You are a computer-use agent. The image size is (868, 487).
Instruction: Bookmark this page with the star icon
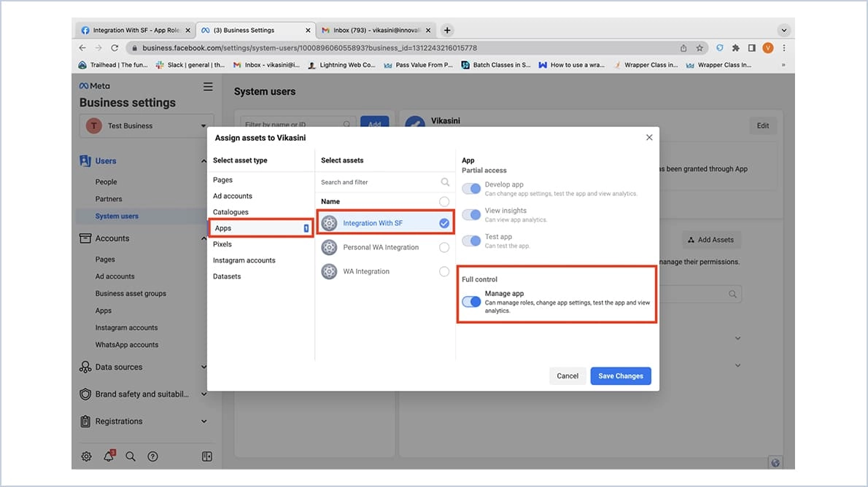click(x=700, y=48)
